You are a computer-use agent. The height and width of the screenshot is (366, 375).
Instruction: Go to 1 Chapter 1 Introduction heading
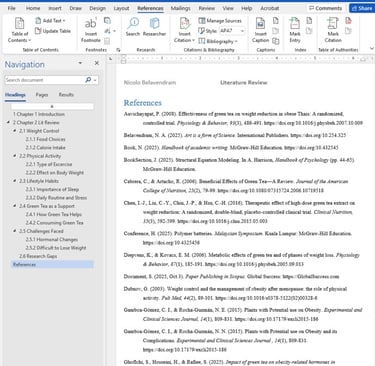[39, 114]
